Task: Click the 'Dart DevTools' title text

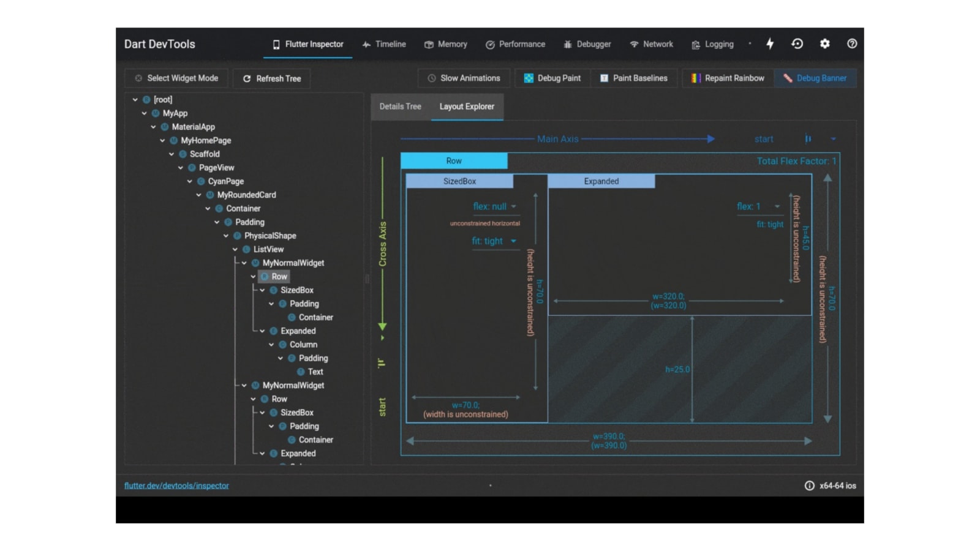Action: pos(159,44)
